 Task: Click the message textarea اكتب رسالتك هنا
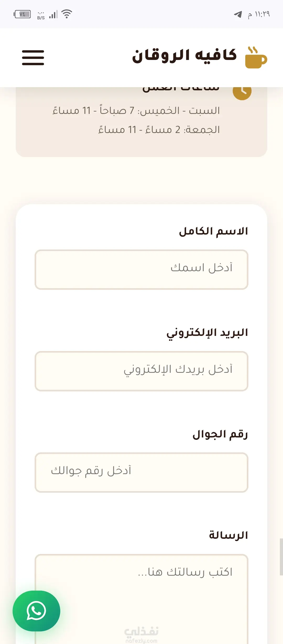141,599
